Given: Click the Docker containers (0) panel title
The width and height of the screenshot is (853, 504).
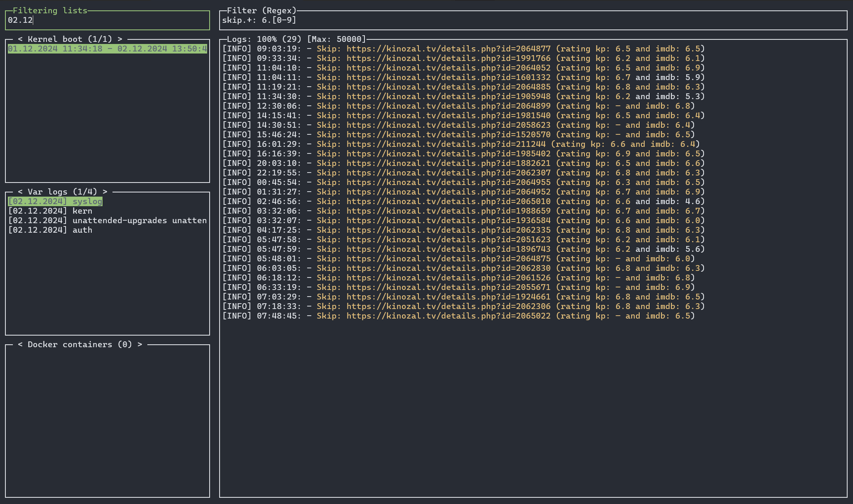Looking at the screenshot, I should 80,345.
